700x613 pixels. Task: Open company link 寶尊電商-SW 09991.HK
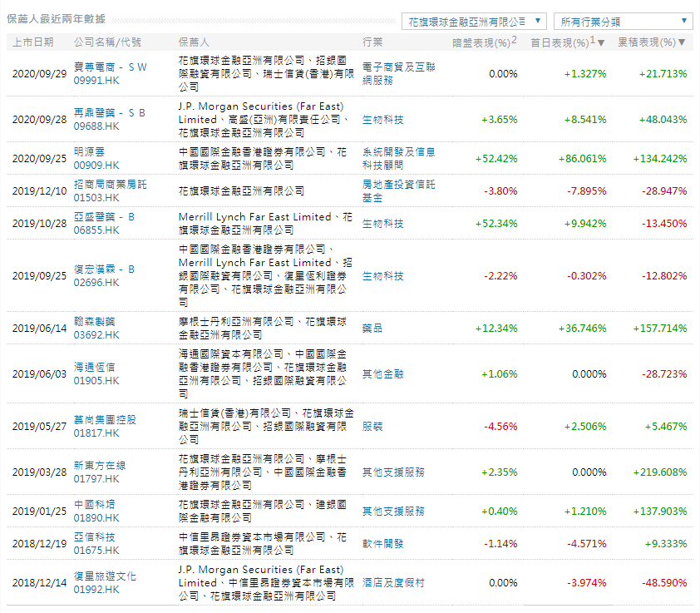click(x=111, y=74)
